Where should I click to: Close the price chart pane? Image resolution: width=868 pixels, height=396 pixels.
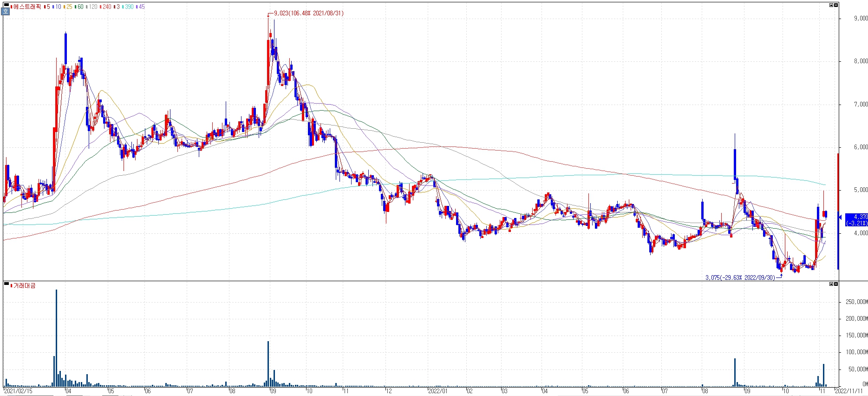tap(836, 5)
